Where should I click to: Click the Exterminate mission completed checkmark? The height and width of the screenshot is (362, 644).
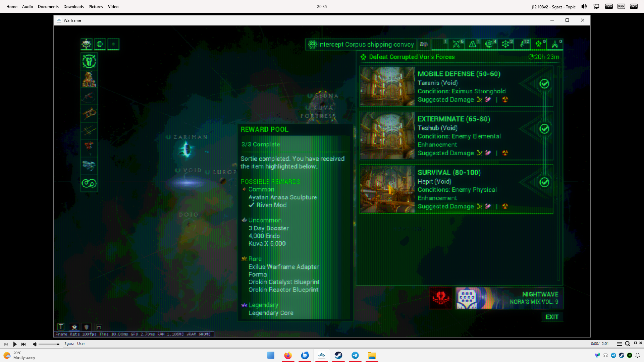coord(544,129)
